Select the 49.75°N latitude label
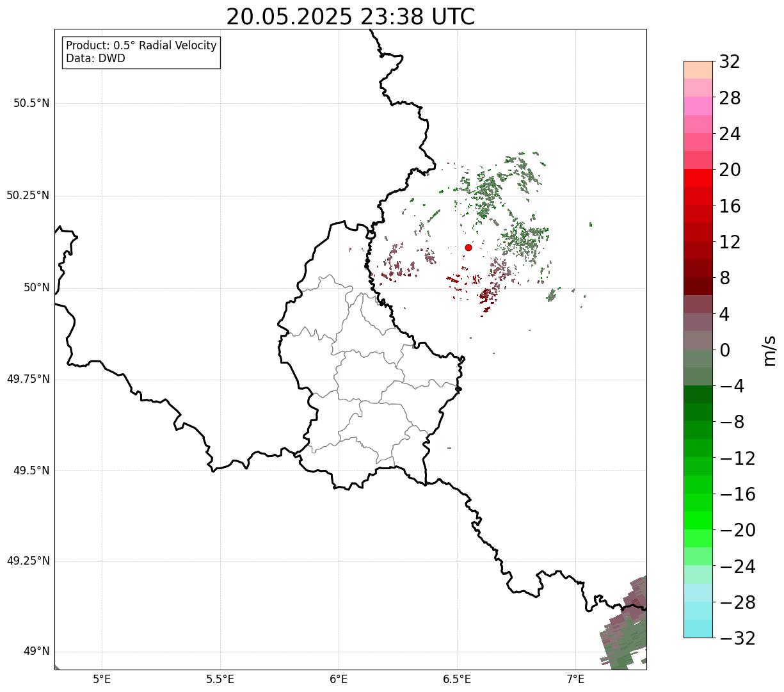784x692 pixels. [x=28, y=379]
